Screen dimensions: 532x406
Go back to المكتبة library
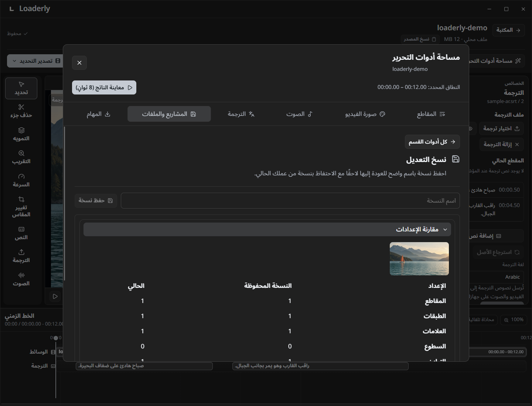[508, 30]
